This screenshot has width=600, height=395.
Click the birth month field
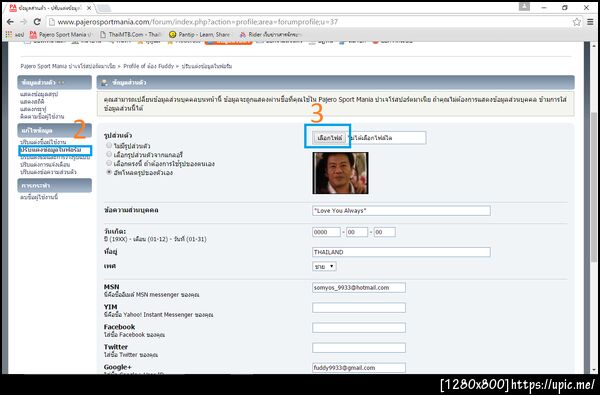[x=357, y=232]
